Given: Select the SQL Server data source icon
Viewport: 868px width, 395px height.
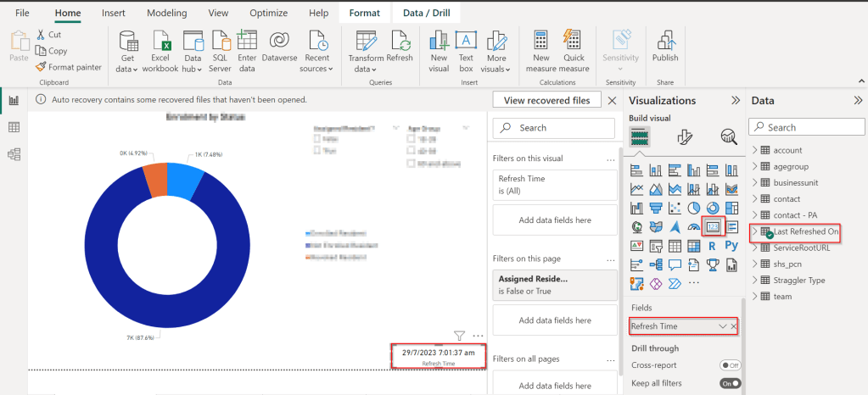Looking at the screenshot, I should [x=220, y=41].
